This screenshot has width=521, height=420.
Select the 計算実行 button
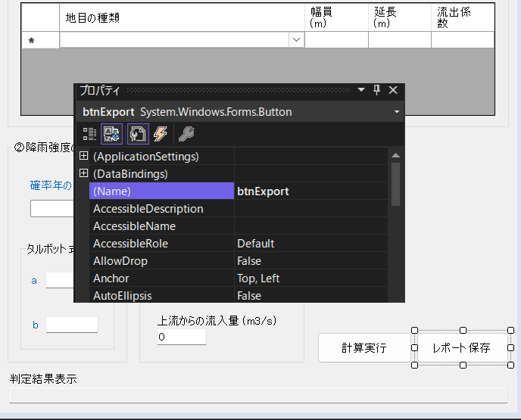click(363, 348)
